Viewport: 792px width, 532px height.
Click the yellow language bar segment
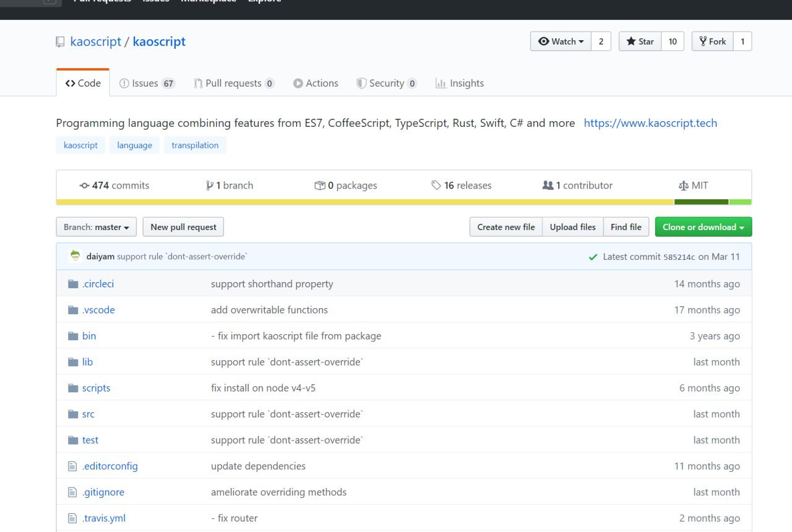tap(365, 202)
